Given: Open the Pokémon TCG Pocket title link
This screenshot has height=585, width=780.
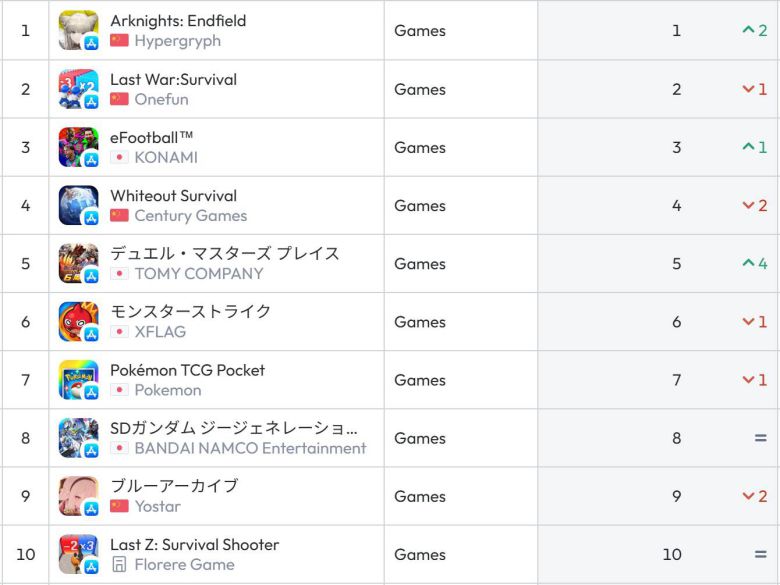Looking at the screenshot, I should point(187,370).
